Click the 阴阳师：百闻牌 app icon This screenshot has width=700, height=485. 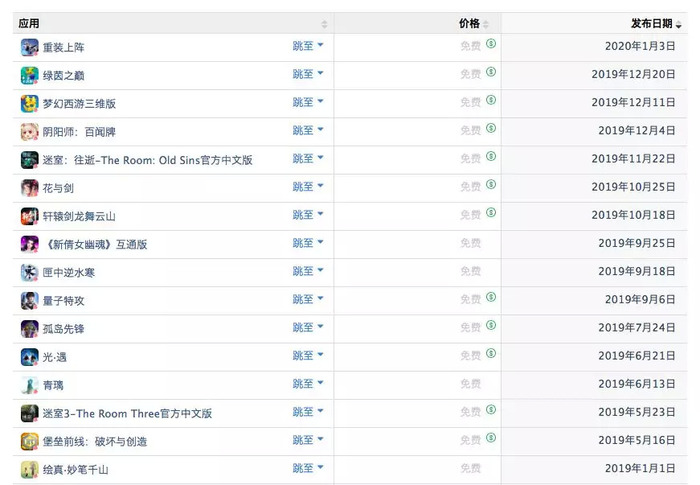[29, 131]
